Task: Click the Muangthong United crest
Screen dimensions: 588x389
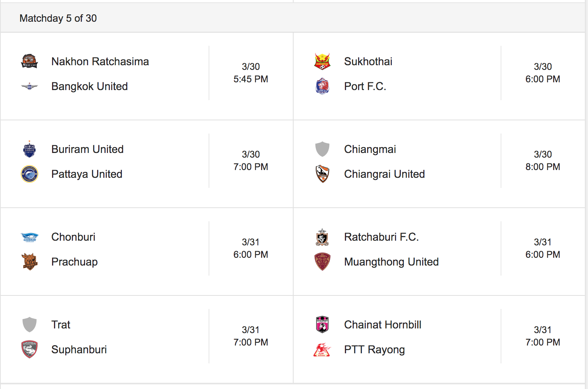Action: tap(322, 262)
